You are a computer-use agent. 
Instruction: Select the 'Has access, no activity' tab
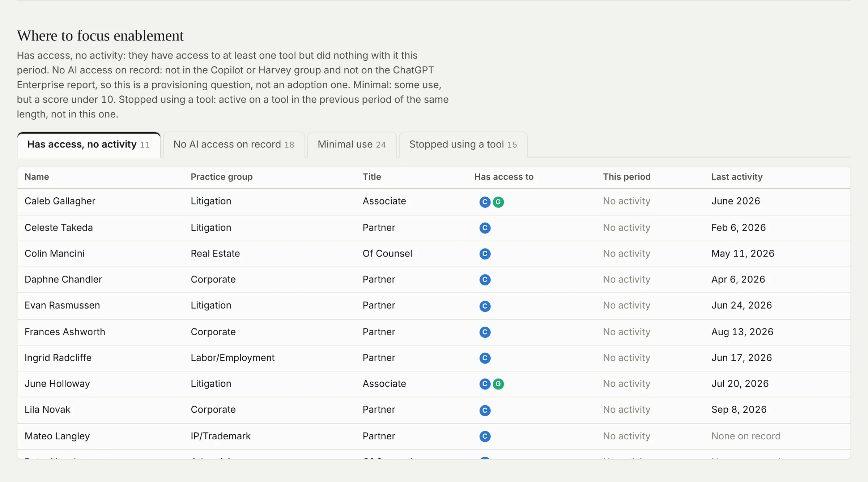(x=89, y=145)
